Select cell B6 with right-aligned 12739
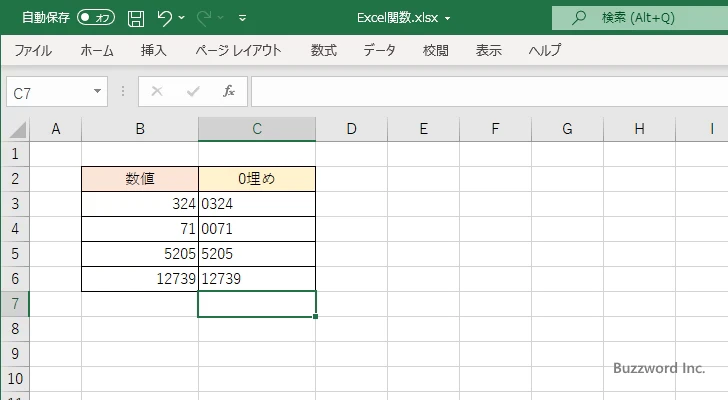 (140, 279)
